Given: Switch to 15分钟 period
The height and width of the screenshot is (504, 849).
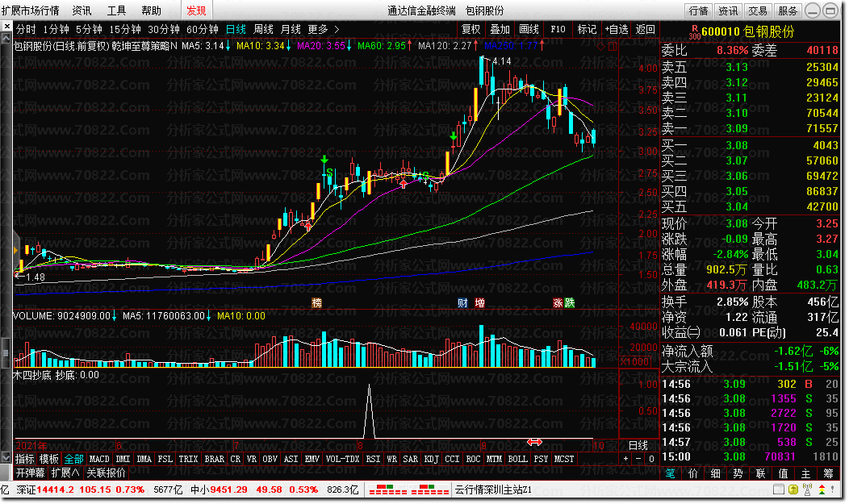Looking at the screenshot, I should 124,29.
